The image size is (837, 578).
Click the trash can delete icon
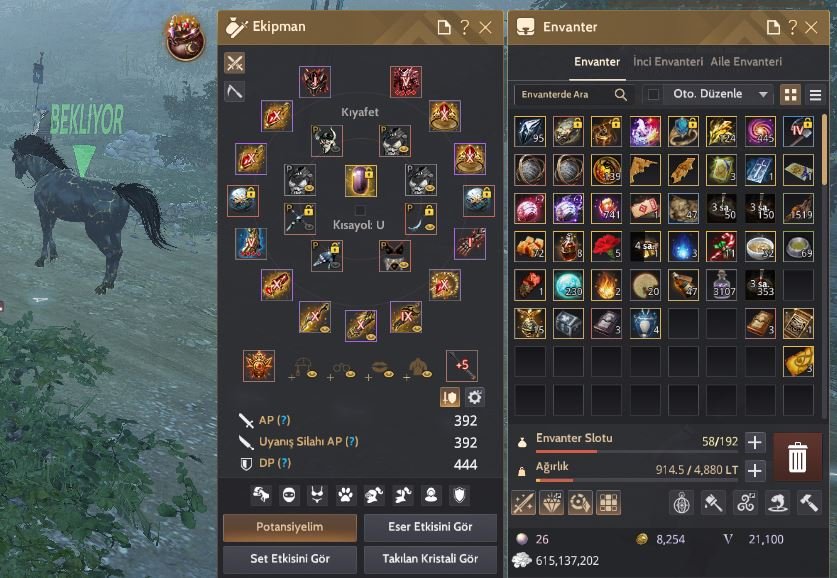coord(797,457)
